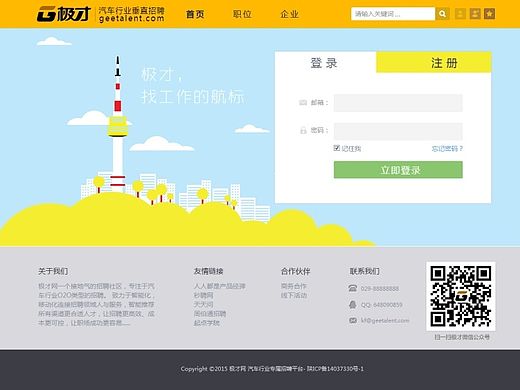Click the kf@geetalent.com email address
The height and width of the screenshot is (390, 520).
(x=385, y=320)
